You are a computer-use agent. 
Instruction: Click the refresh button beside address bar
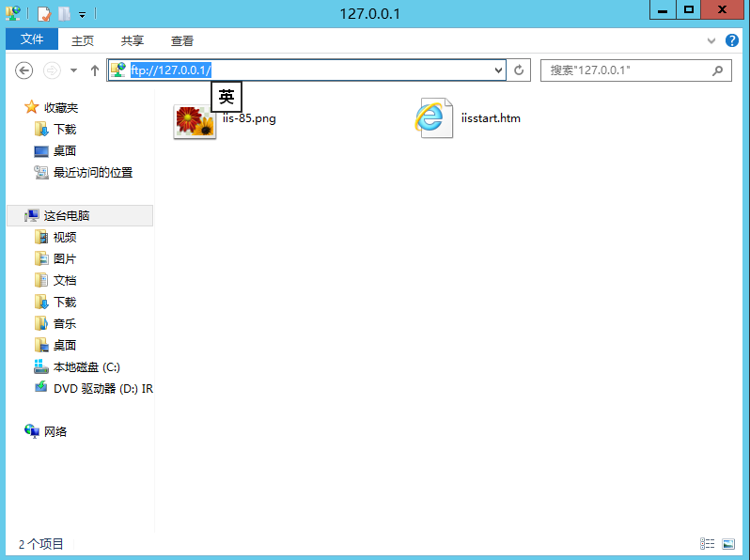(x=518, y=70)
